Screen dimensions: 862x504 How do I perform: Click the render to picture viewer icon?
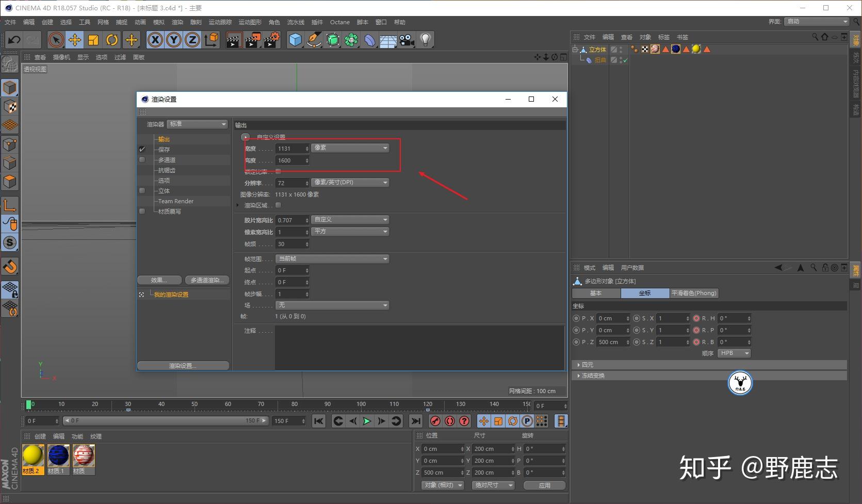(252, 40)
